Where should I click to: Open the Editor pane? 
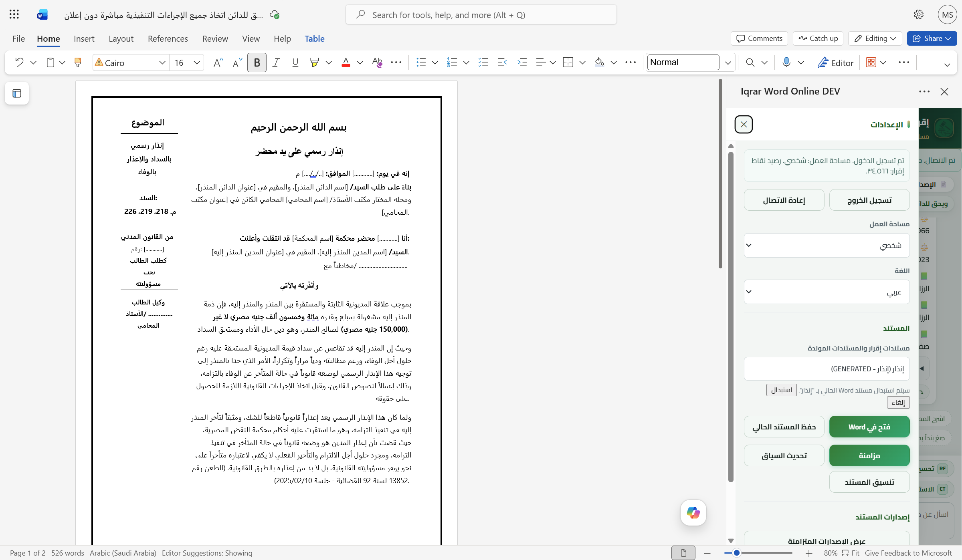pos(836,62)
